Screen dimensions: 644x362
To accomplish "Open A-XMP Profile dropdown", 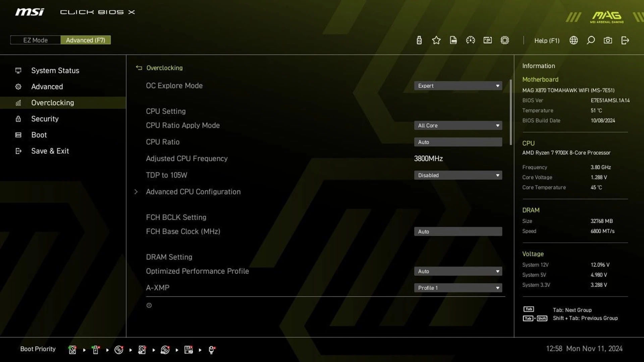I will [458, 288].
